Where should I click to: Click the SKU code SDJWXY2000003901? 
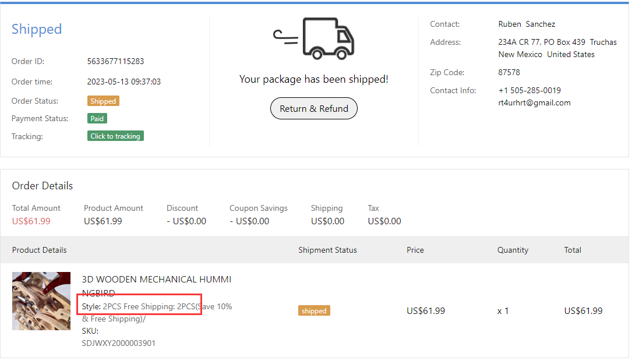(119, 343)
